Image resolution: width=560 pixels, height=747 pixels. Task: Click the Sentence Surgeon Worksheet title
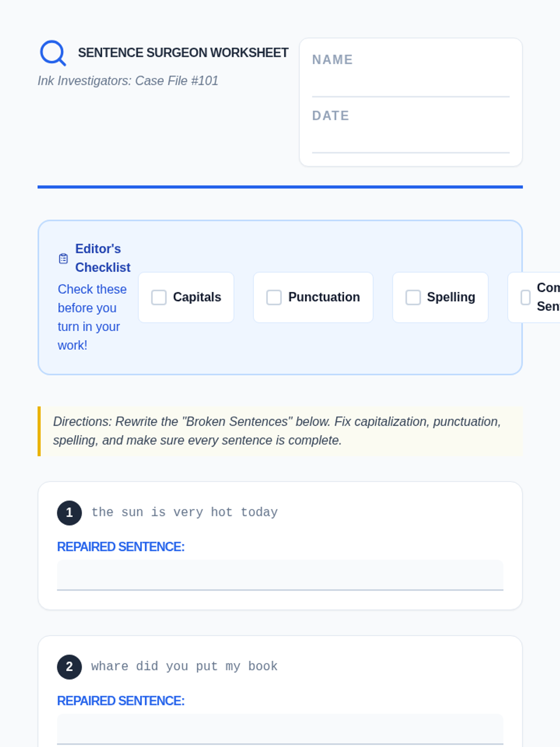pos(183,53)
